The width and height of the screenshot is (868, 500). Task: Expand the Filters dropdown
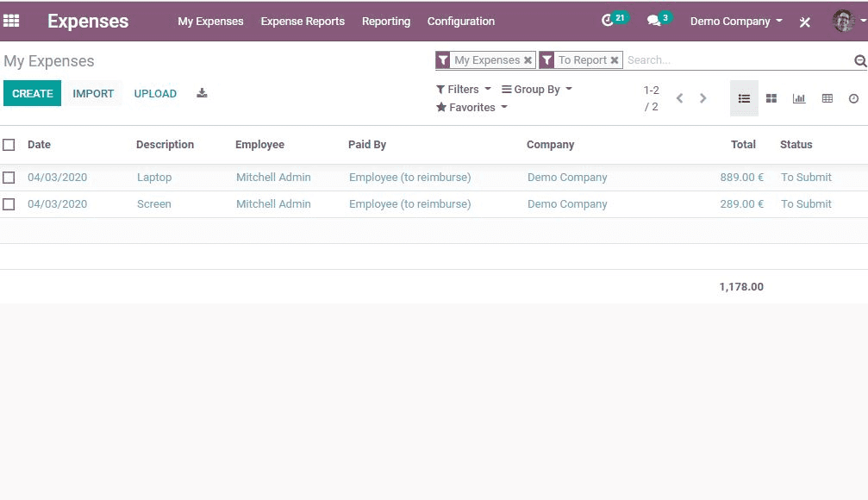click(x=464, y=89)
